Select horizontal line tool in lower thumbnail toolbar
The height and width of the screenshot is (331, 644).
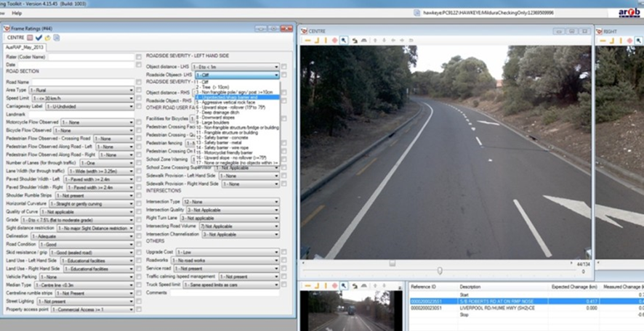[x=307, y=285]
